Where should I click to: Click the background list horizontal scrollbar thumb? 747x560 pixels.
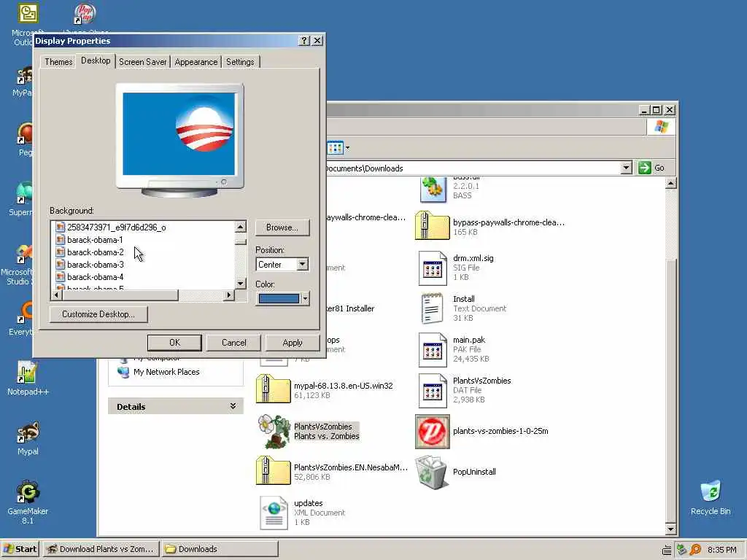[x=120, y=295]
